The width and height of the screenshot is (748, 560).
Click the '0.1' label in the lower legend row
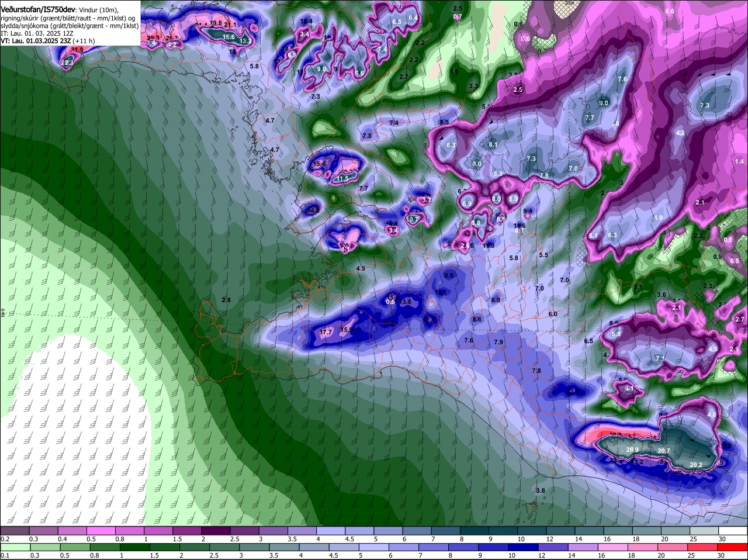click(5, 555)
